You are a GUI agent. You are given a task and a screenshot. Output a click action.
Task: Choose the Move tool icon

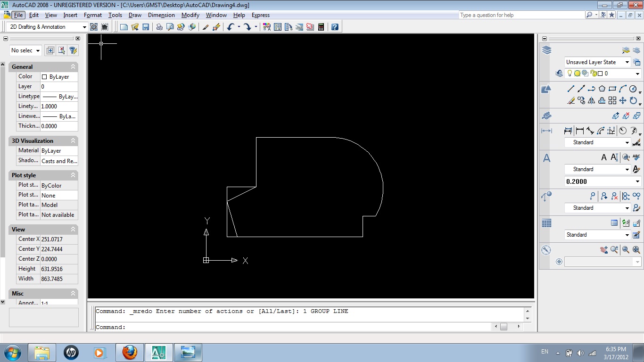(623, 100)
